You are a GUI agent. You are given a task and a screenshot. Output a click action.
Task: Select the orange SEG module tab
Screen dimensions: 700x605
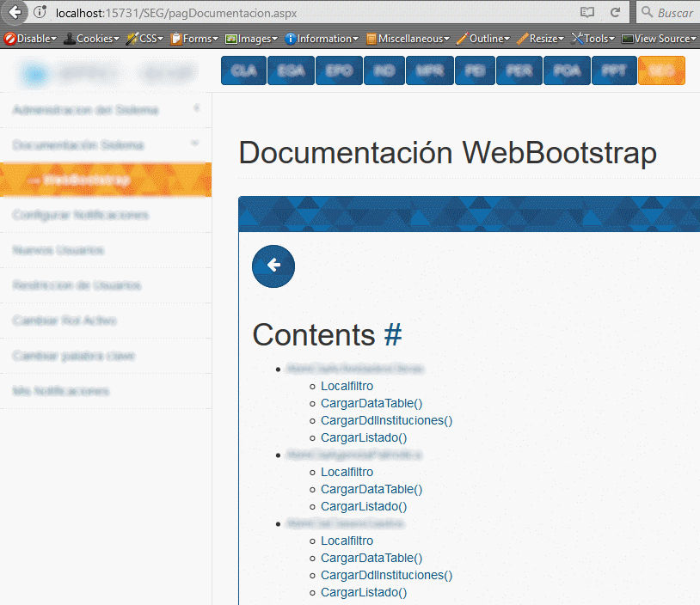[x=661, y=71]
